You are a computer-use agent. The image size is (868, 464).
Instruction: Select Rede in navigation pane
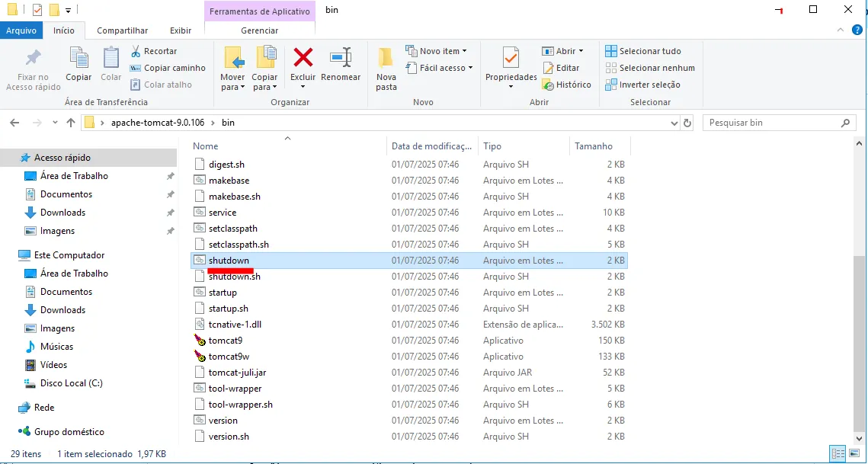click(x=44, y=408)
